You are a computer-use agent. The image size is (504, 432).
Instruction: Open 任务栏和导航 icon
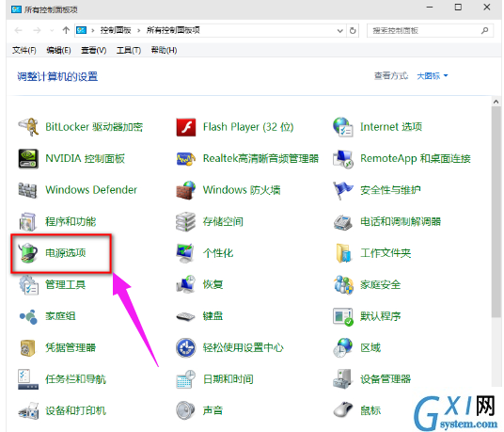pos(28,379)
